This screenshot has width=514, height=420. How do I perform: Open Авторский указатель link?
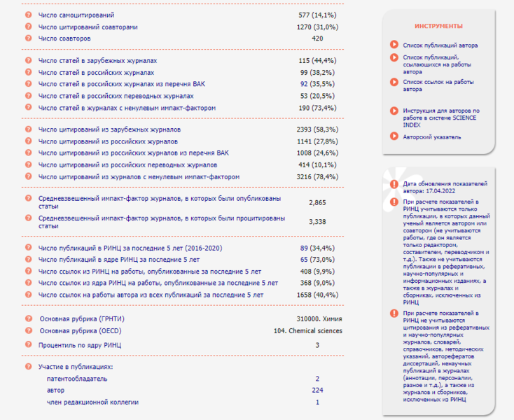pos(432,137)
